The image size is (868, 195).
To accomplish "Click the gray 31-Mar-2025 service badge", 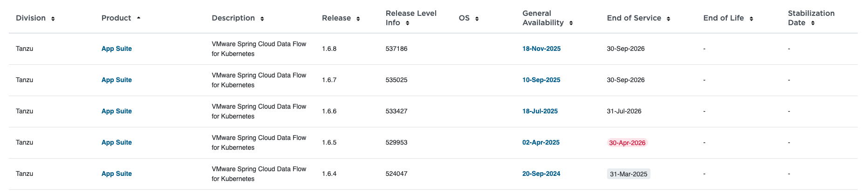I will [x=629, y=174].
